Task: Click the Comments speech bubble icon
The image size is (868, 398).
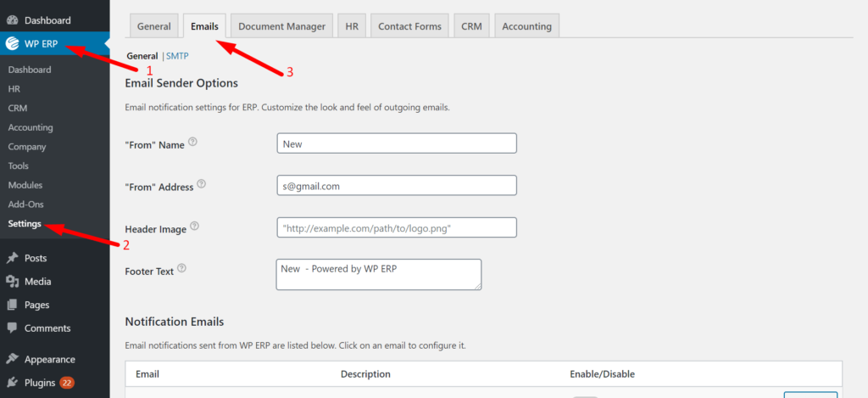Action: click(13, 328)
